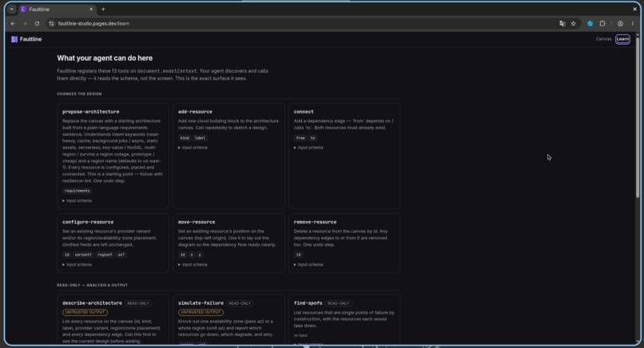Reload the page
Screen dimensions: 644x348
[x=37, y=23]
